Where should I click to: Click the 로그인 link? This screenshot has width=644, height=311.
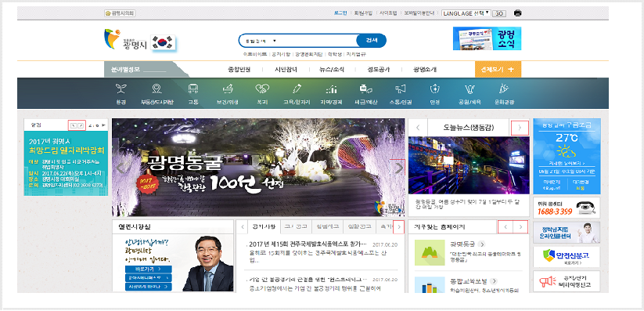(340, 13)
